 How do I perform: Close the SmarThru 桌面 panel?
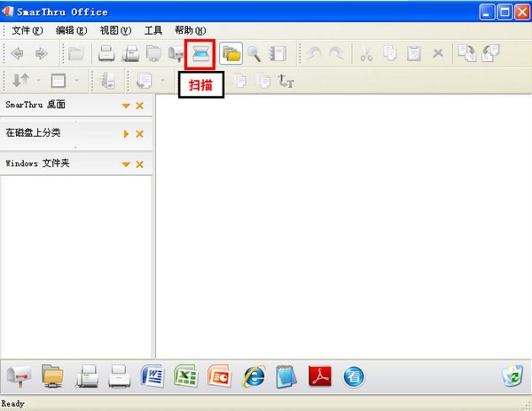[139, 106]
